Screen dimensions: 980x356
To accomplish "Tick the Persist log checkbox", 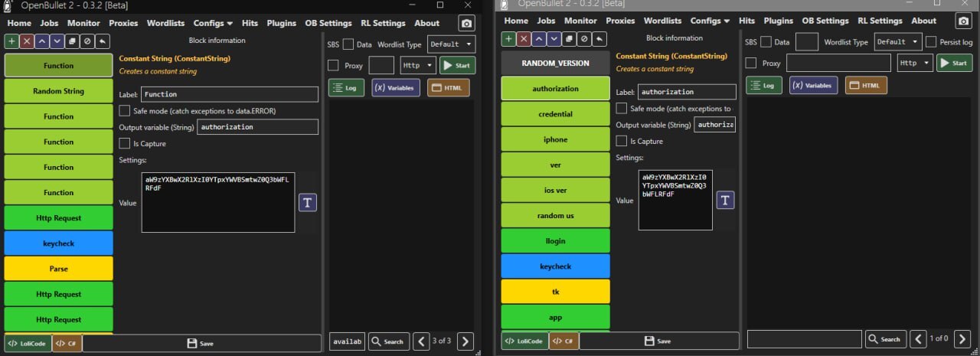I will [x=931, y=42].
